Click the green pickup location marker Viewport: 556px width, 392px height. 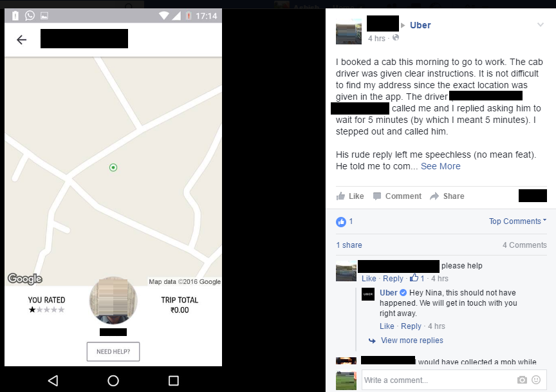coord(113,167)
